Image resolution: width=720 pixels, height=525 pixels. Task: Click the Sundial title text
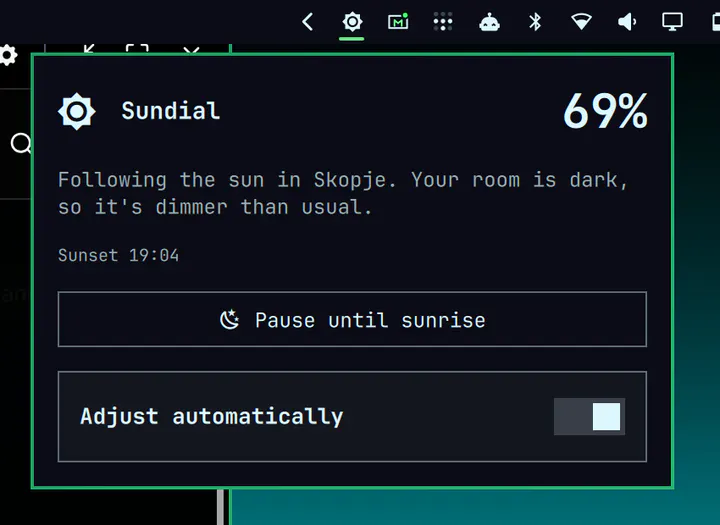[170, 111]
